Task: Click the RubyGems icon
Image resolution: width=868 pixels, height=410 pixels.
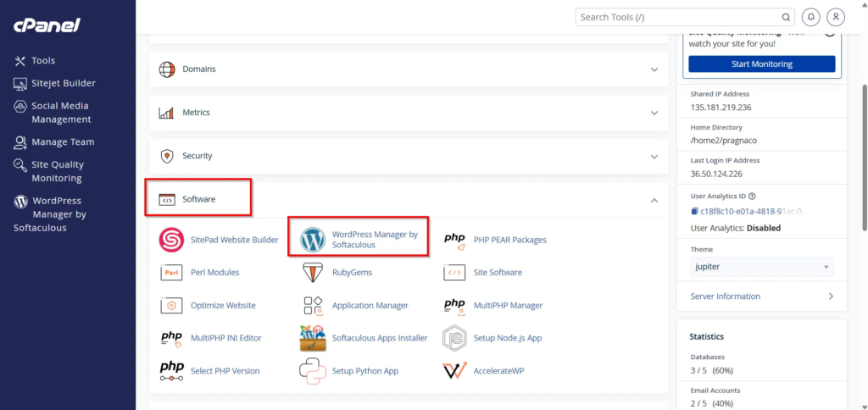Action: 313,273
